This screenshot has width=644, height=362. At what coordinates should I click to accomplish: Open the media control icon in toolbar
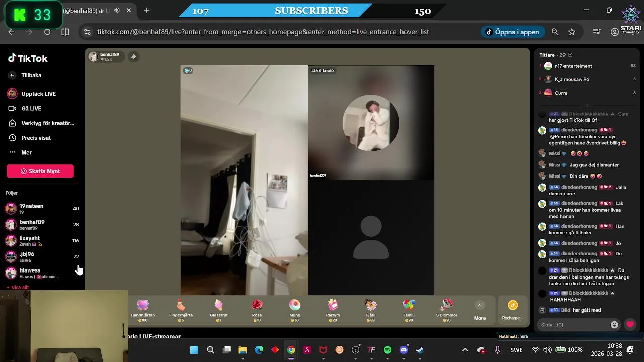(x=597, y=32)
